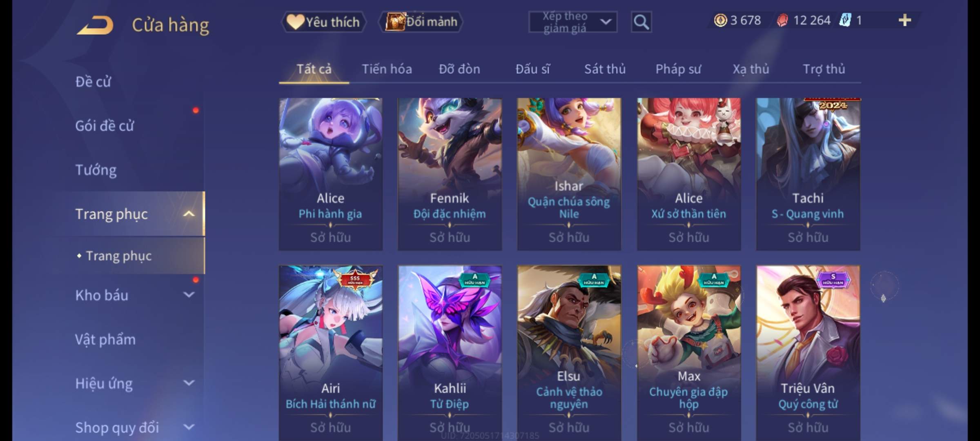The width and height of the screenshot is (980, 441).
Task: Switch to the Sát thủ tab
Action: coord(605,69)
